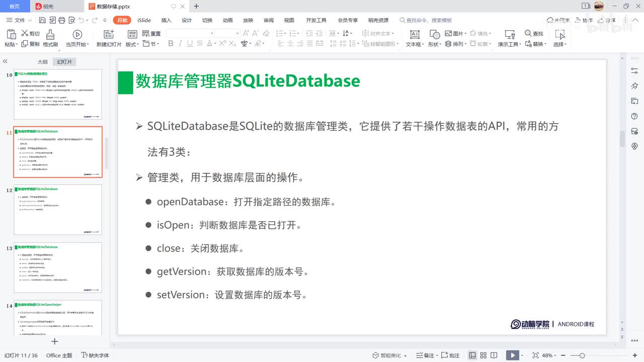Image resolution: width=644 pixels, height=362 pixels.
Task: Select slide 12 thumbnail
Action: [57, 210]
